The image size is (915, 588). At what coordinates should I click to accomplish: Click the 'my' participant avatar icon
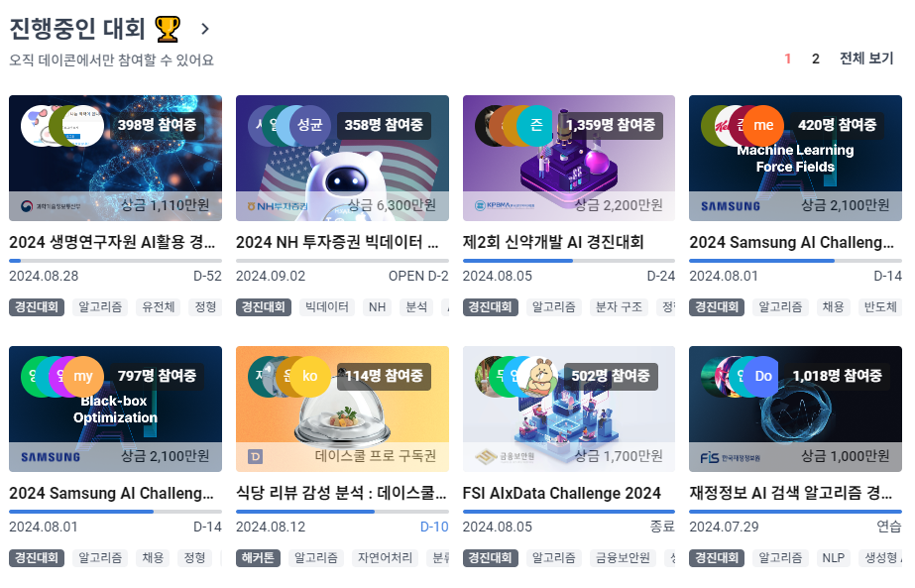(83, 377)
